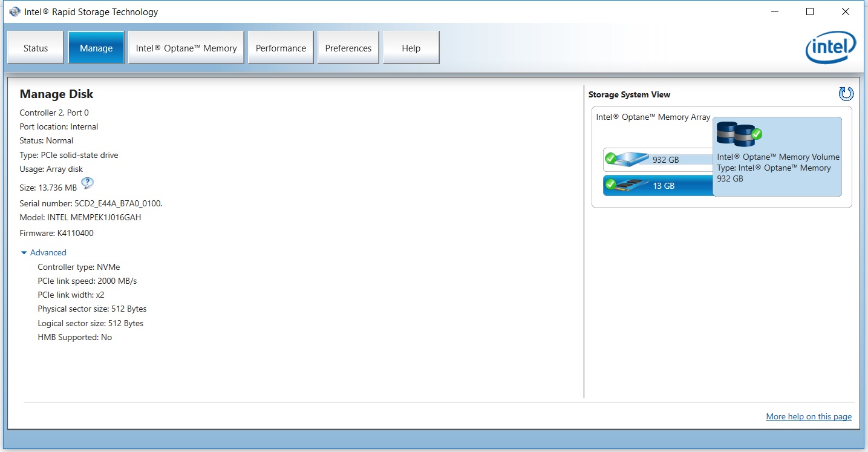
Task: Collapse the Advanced section
Action: tap(44, 252)
